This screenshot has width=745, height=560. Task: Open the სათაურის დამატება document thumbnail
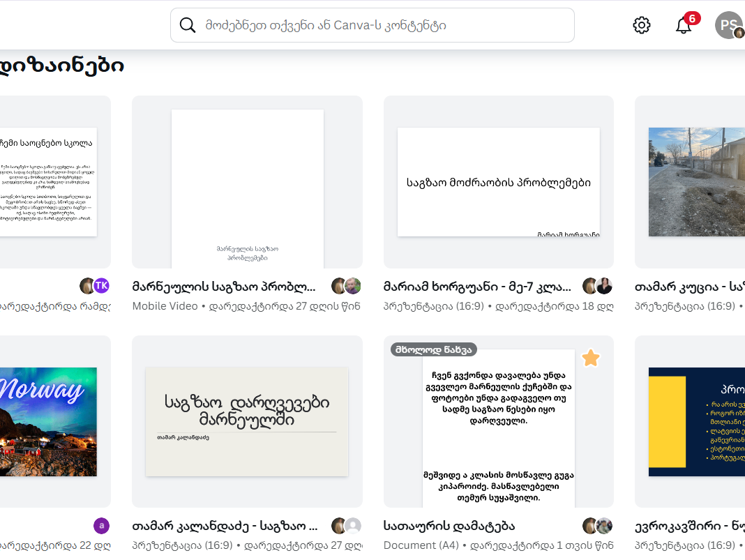pos(498,422)
